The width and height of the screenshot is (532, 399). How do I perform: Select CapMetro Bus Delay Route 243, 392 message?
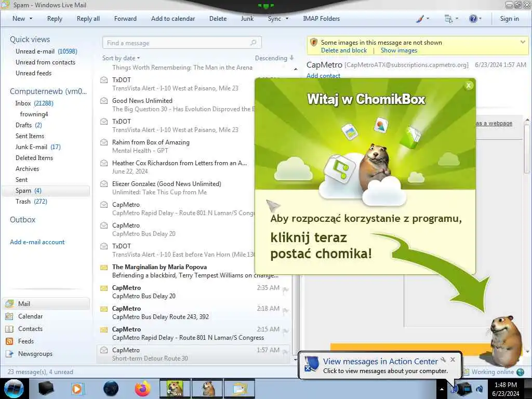[193, 312]
